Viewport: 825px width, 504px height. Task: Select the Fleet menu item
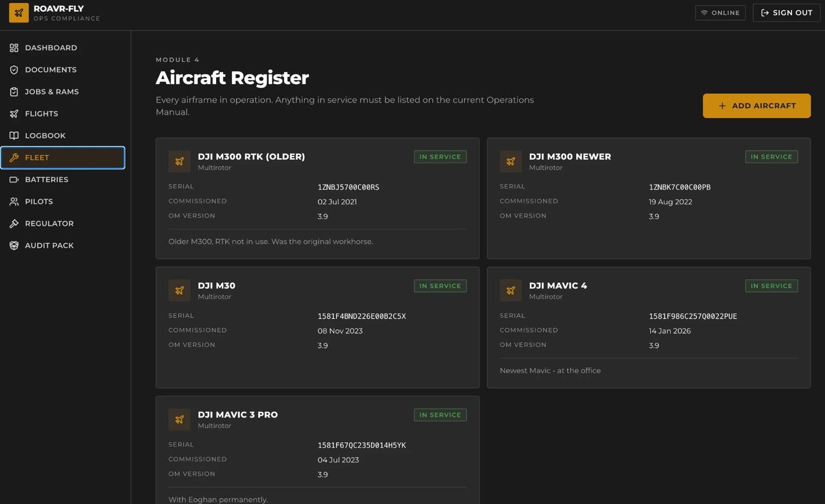tap(62, 158)
